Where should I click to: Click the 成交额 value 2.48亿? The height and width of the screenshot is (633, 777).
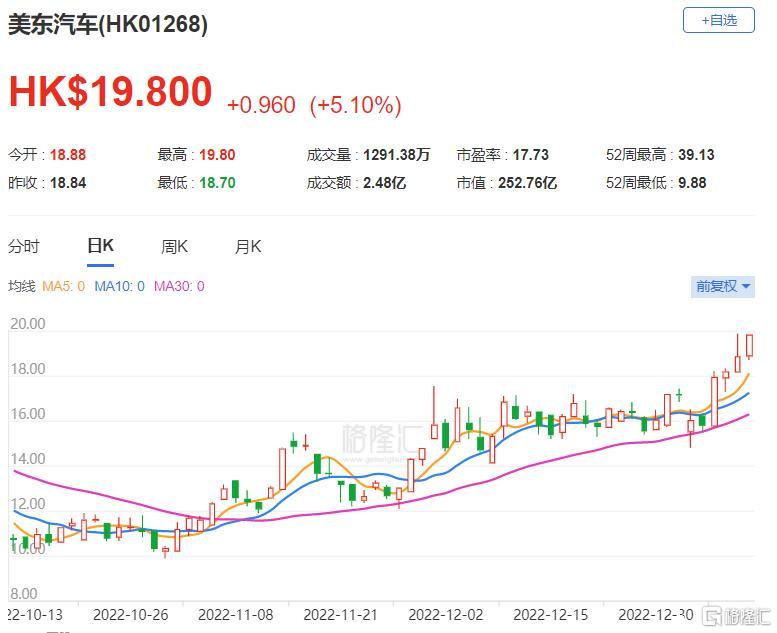[x=385, y=183]
